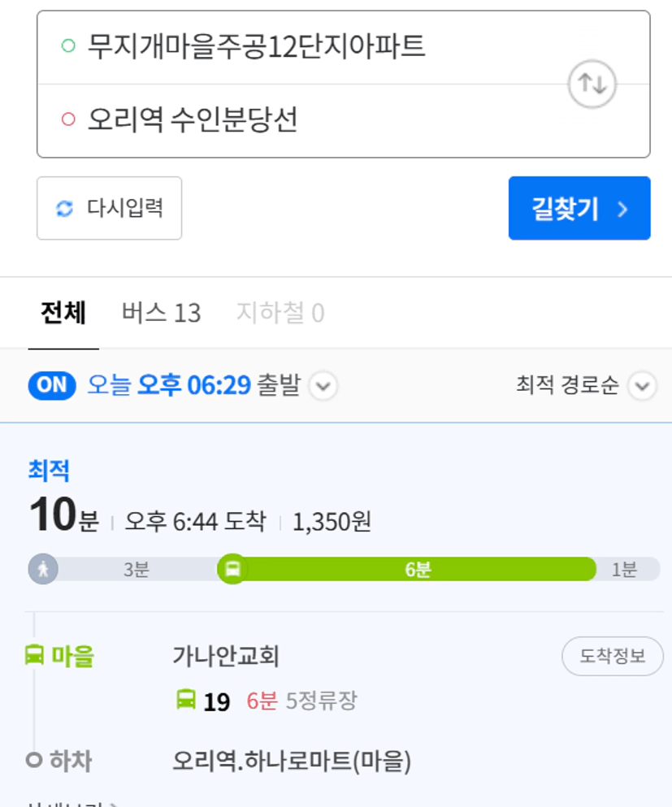Click the walking person icon on the route bar
672x807 pixels.
(43, 569)
